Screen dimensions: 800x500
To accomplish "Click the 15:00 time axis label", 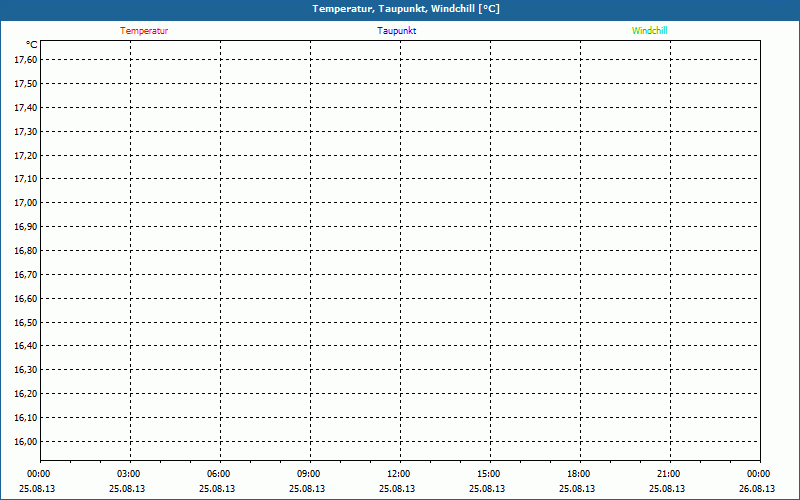I will pos(488,474).
